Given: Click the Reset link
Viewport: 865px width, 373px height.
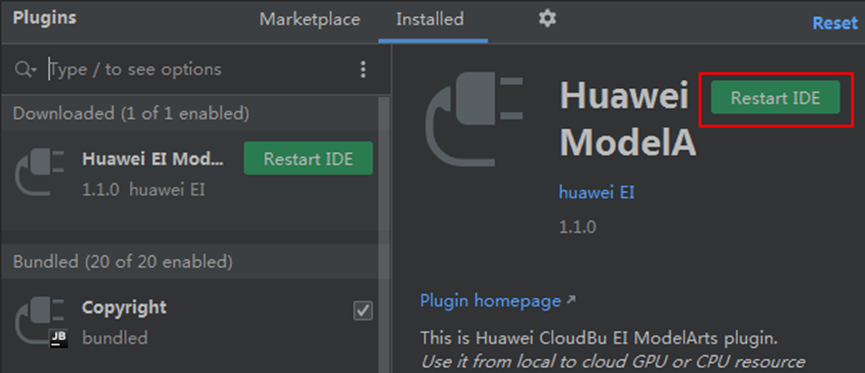Looking at the screenshot, I should [835, 23].
